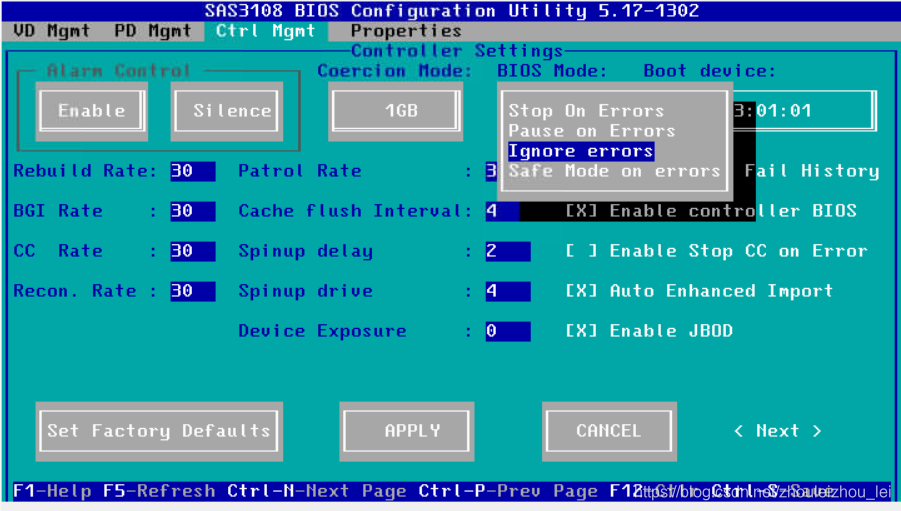901x511 pixels.
Task: Click Set Factory Defaults button
Action: (x=159, y=431)
